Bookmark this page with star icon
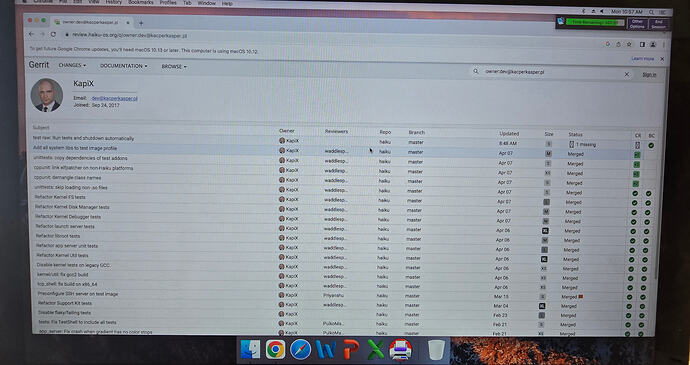Viewport: 690px width, 365px height. click(629, 44)
